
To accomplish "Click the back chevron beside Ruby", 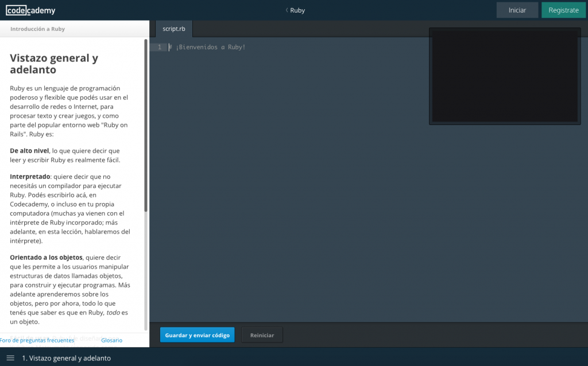I will point(287,10).
